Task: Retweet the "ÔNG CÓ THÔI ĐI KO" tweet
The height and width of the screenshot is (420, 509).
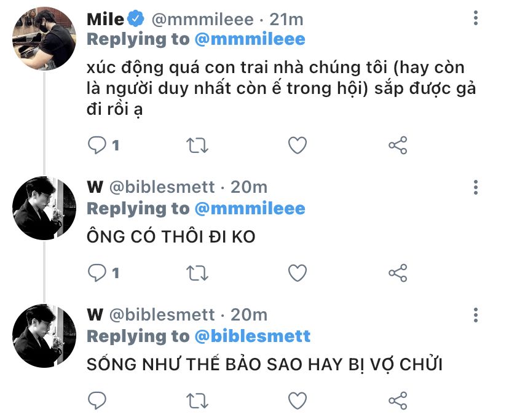Action: [x=197, y=273]
